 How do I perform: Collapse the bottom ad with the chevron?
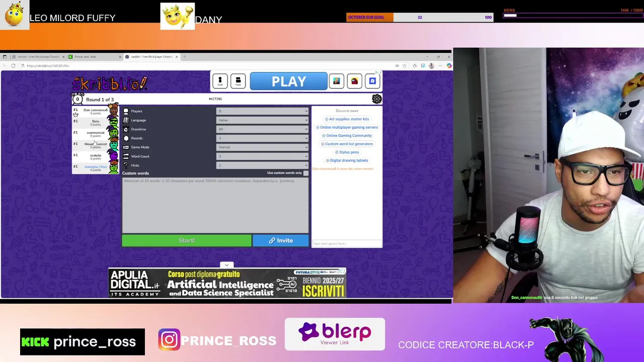click(x=226, y=265)
